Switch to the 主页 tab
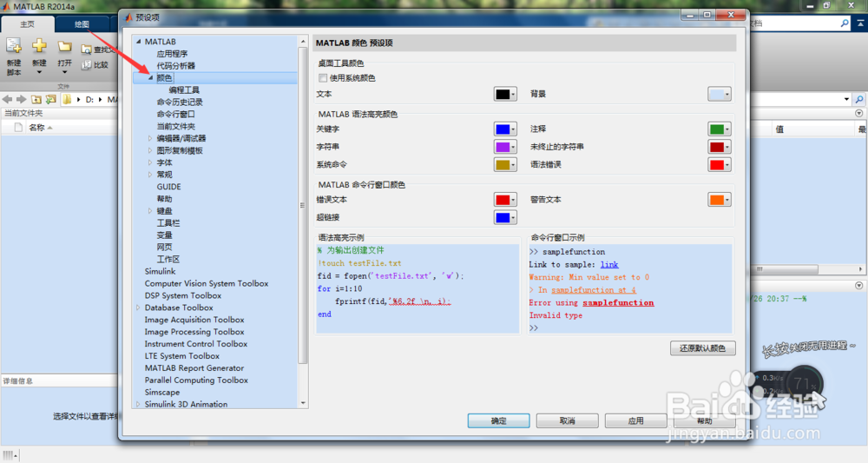Viewport: 868px width, 463px height. tap(27, 23)
